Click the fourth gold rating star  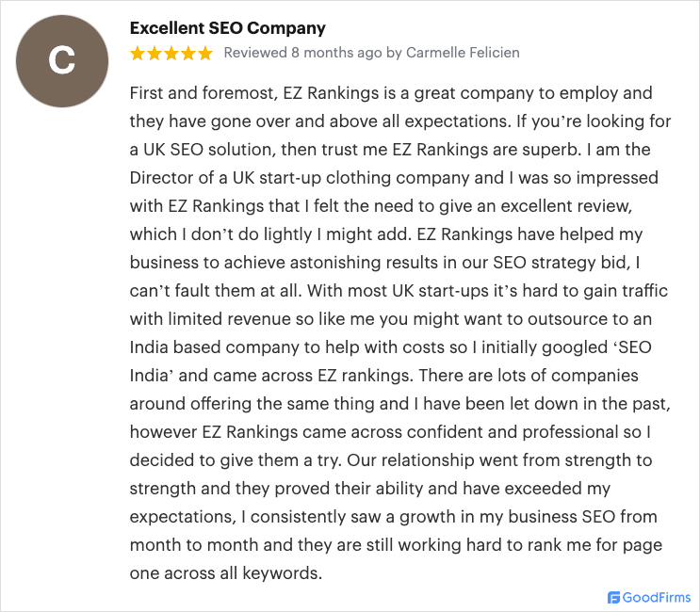click(x=188, y=54)
